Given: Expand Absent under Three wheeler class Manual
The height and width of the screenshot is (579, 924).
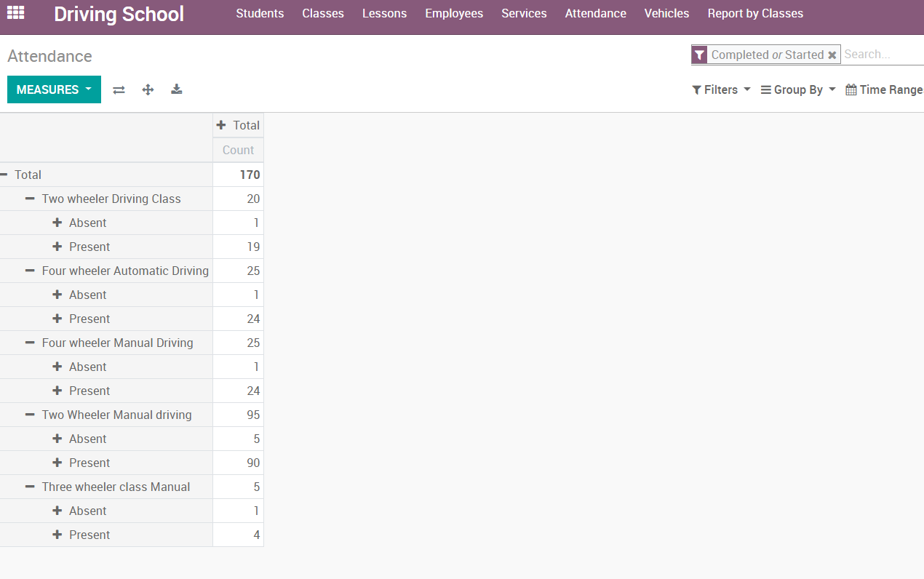Looking at the screenshot, I should coord(57,511).
